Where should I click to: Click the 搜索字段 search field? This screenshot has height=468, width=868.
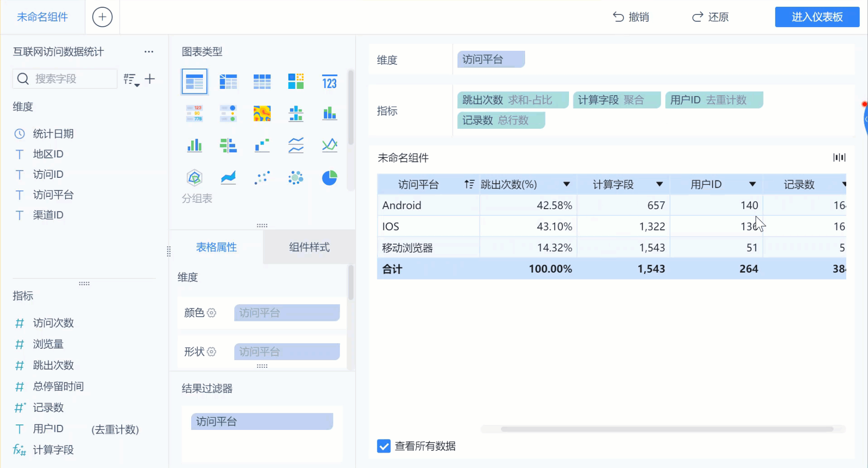click(x=65, y=79)
